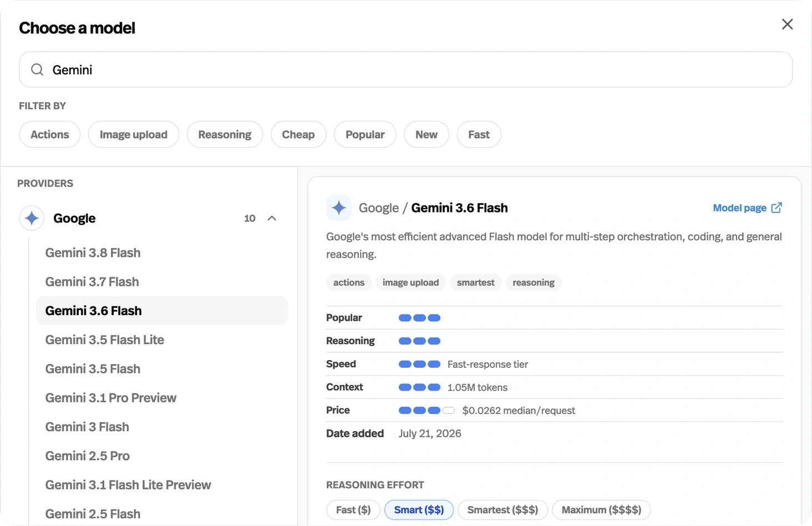Click the Context rating dots

419,387
